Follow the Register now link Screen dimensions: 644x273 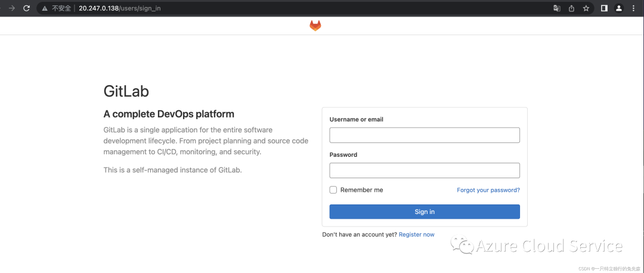[416, 234]
